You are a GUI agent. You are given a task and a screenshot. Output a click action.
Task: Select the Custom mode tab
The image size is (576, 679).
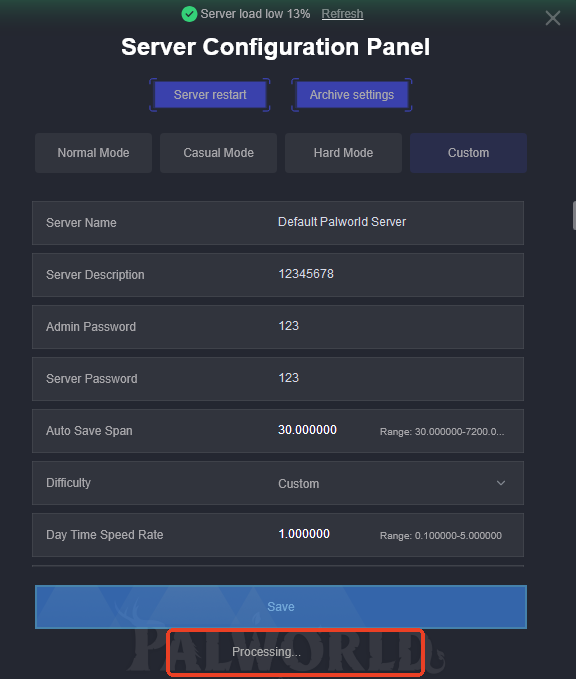point(468,153)
